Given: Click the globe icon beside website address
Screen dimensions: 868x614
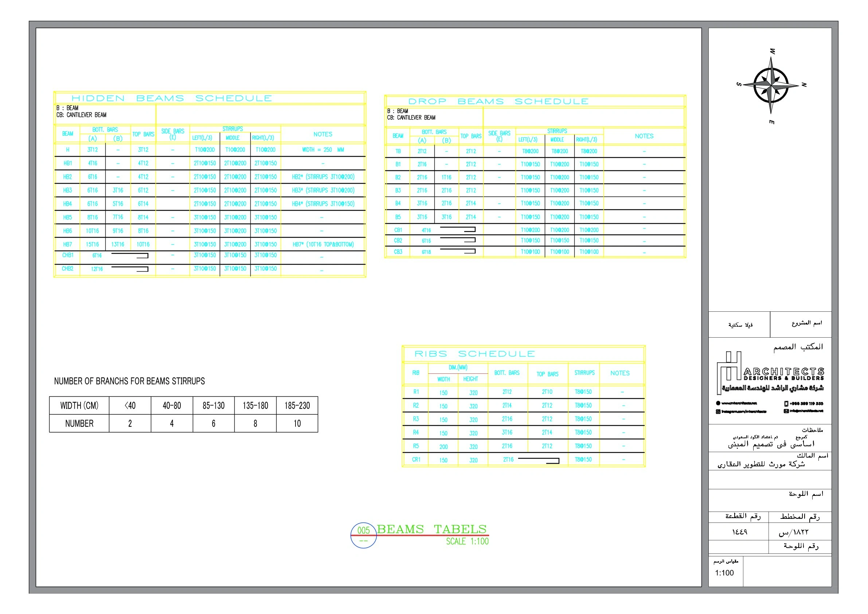Looking at the screenshot, I should pos(718,403).
